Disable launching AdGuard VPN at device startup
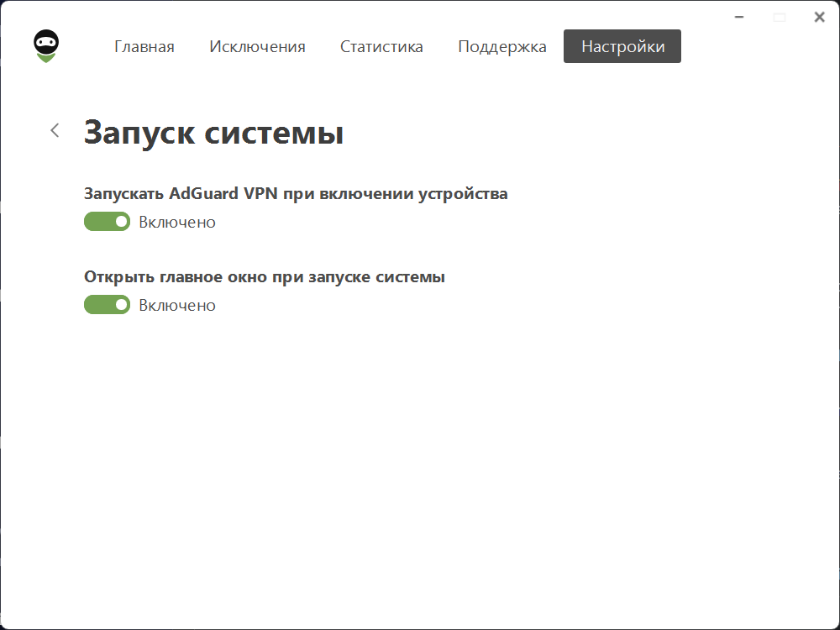The image size is (840, 630). coord(107,222)
